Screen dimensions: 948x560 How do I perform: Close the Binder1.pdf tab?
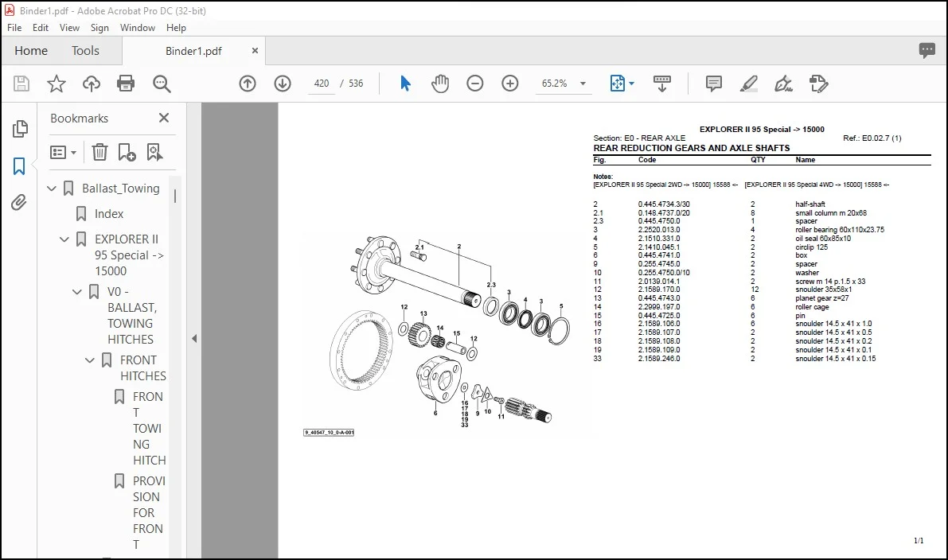(256, 51)
